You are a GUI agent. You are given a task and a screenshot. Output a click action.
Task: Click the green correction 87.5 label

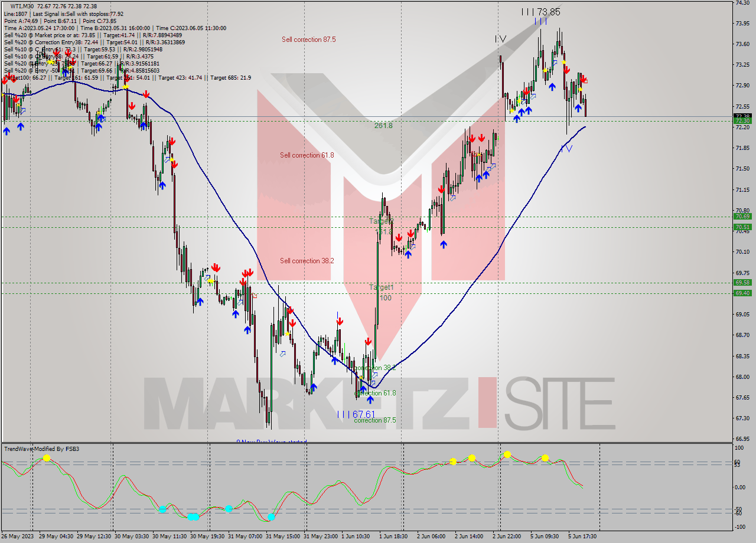[x=374, y=420]
